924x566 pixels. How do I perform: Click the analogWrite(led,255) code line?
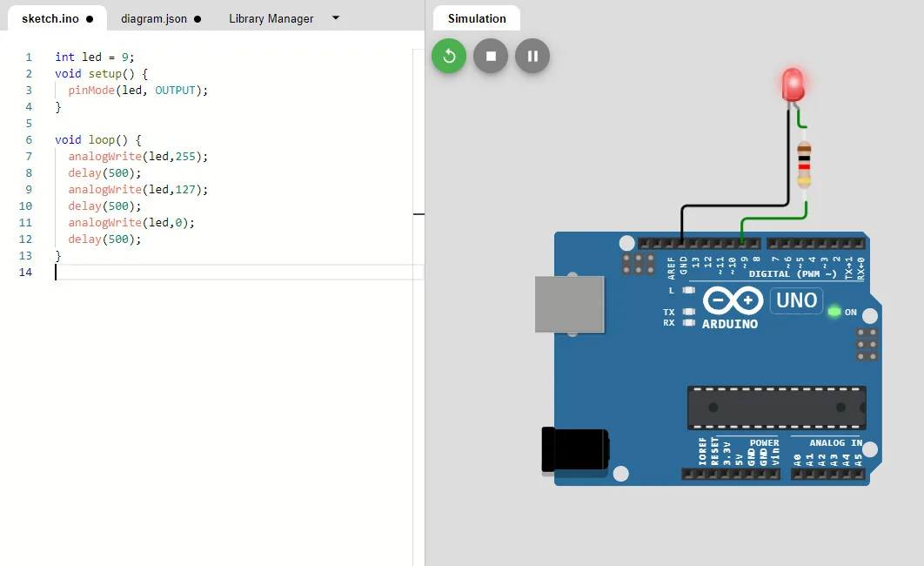pyautogui.click(x=138, y=157)
